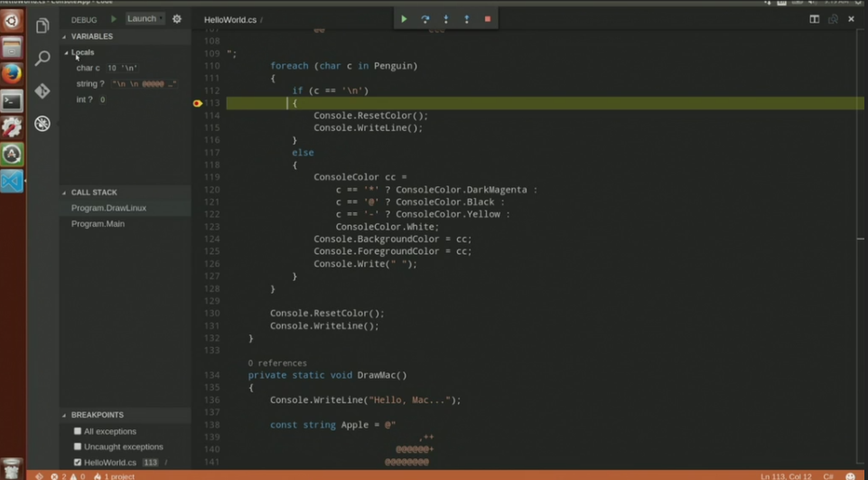868x480 pixels.
Task: Click the Step Over debug icon
Action: pyautogui.click(x=425, y=19)
